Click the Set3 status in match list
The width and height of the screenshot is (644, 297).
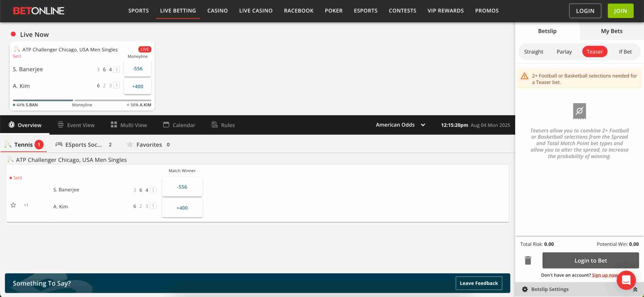(18, 178)
